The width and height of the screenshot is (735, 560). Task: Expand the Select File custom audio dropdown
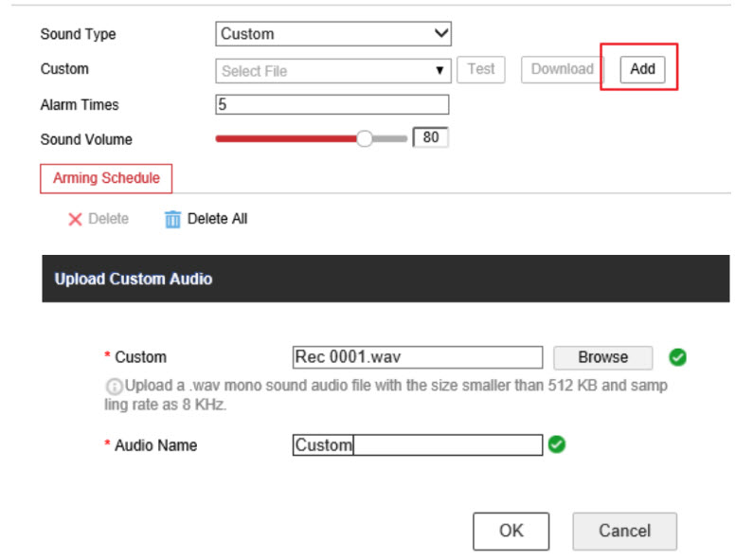pyautogui.click(x=333, y=70)
